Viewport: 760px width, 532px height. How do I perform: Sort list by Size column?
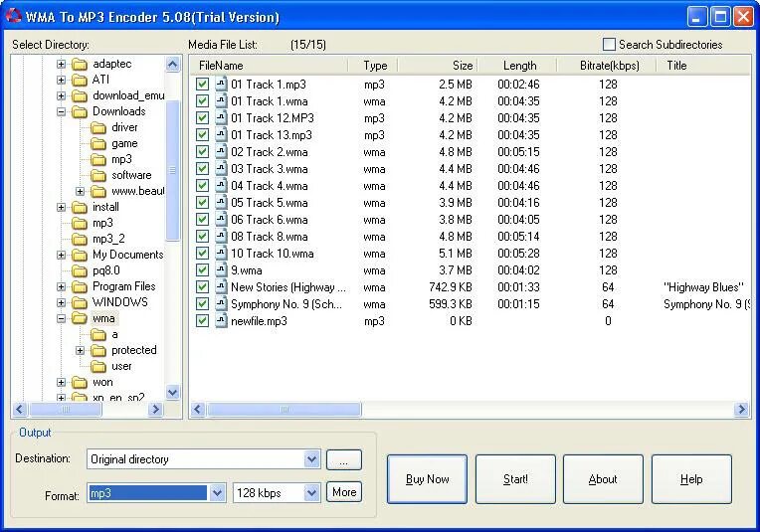[437, 66]
